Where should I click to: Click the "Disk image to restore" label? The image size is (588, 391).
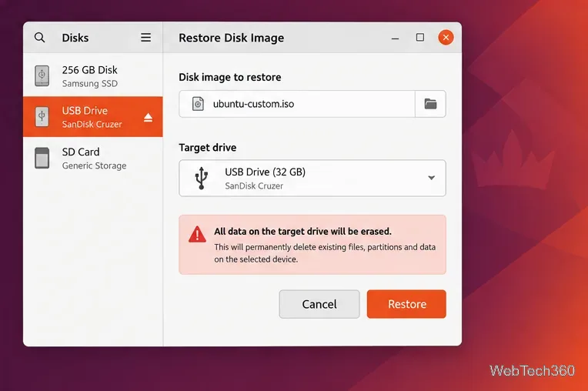click(230, 77)
